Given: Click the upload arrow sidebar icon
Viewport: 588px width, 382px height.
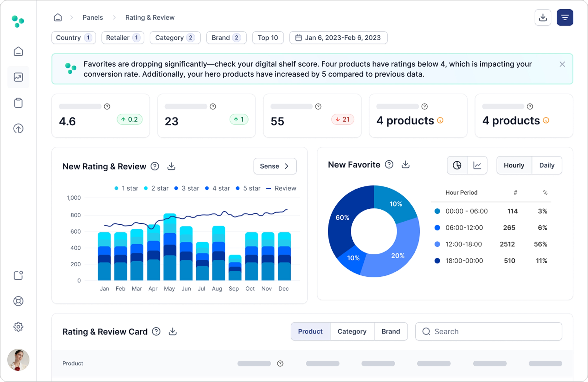Looking at the screenshot, I should click(18, 129).
